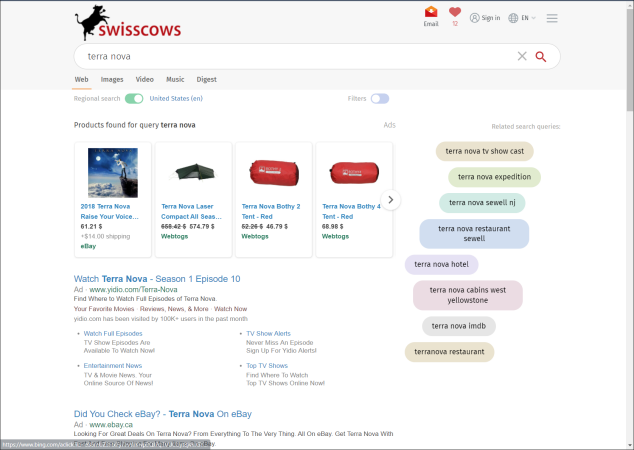Switch to the Images tab
The image size is (634, 450).
point(112,80)
